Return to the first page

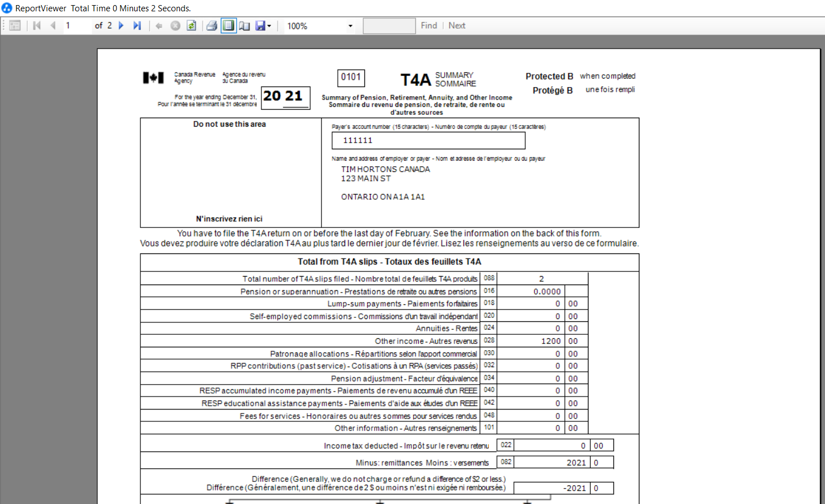tap(36, 25)
